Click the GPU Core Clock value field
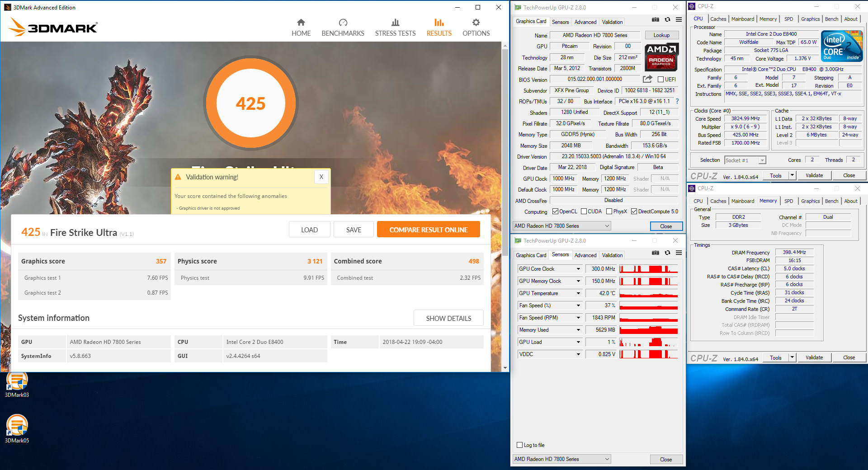This screenshot has width=868, height=470. click(x=601, y=269)
